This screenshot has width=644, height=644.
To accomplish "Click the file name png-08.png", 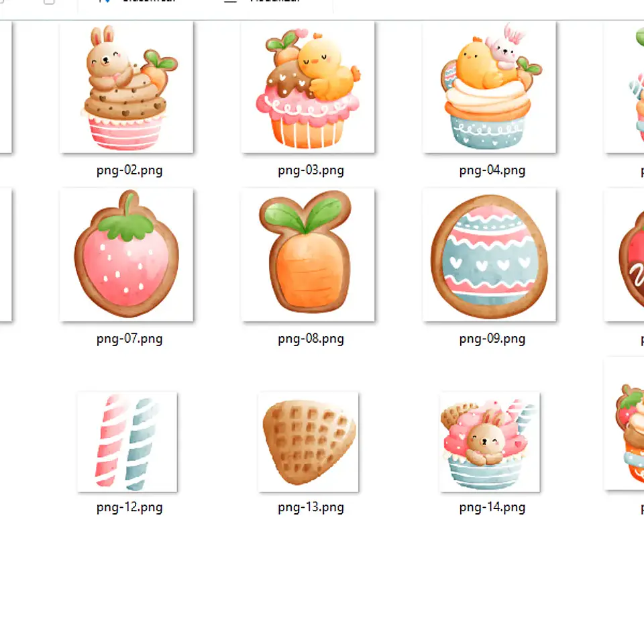I will click(x=311, y=339).
